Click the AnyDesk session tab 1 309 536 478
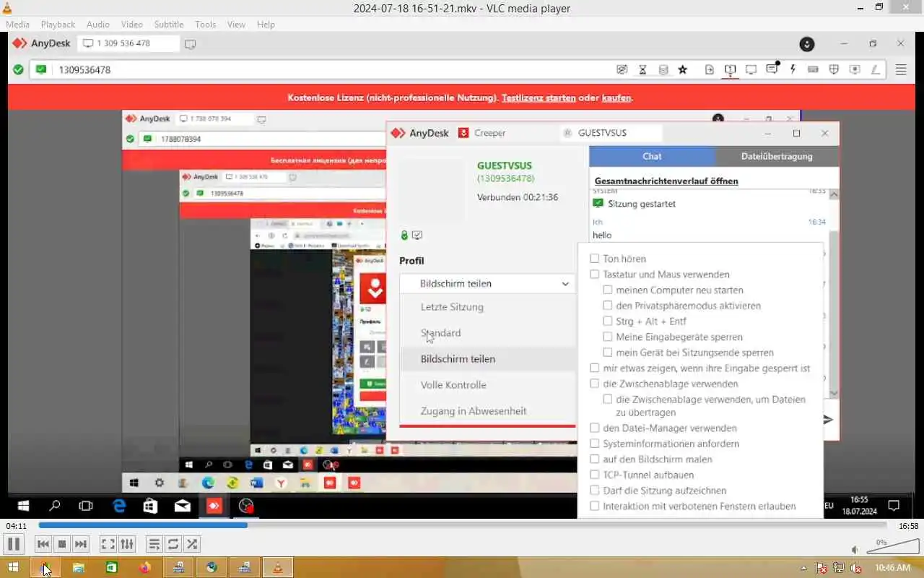 pos(128,43)
